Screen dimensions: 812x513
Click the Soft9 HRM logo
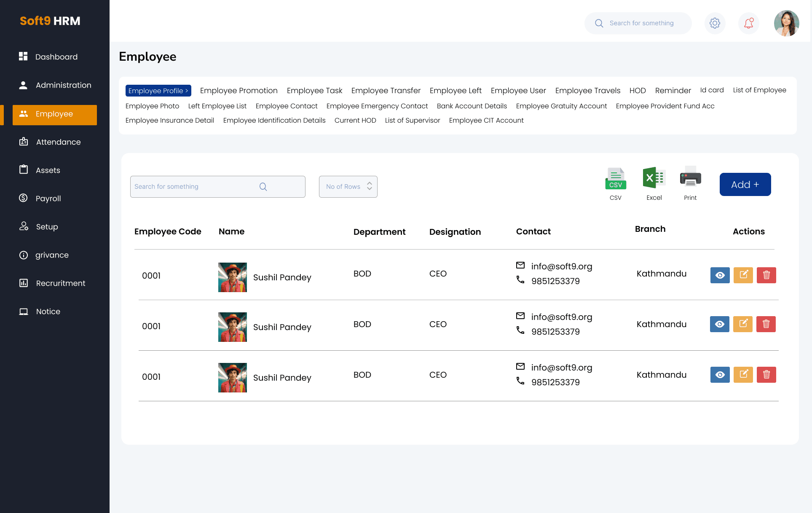[x=50, y=21]
